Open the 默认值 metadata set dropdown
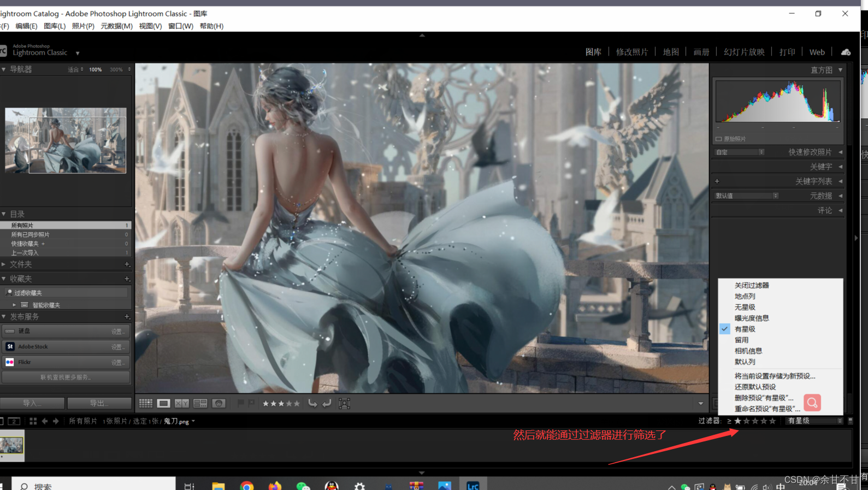Viewport: 868px width, 490px height. (x=746, y=196)
